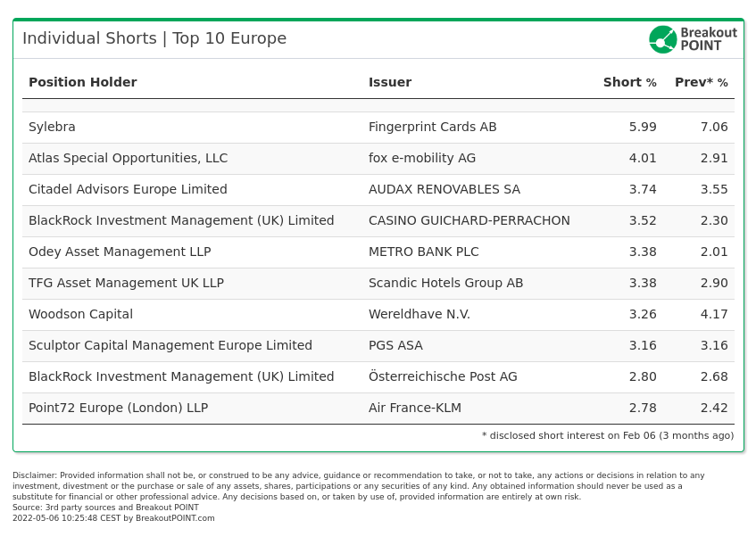The width and height of the screenshot is (756, 545).
Task: Select Citadel Advisors Europe Limited
Action: click(x=128, y=189)
